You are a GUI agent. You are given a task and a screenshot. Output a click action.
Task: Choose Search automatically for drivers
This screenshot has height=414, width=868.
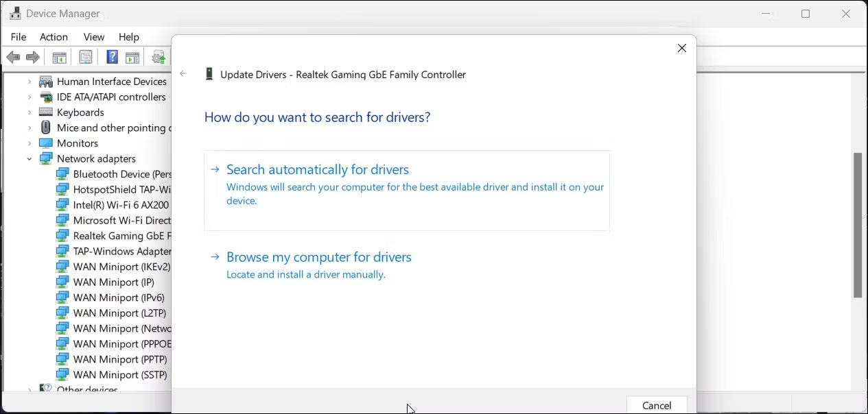tap(407, 191)
